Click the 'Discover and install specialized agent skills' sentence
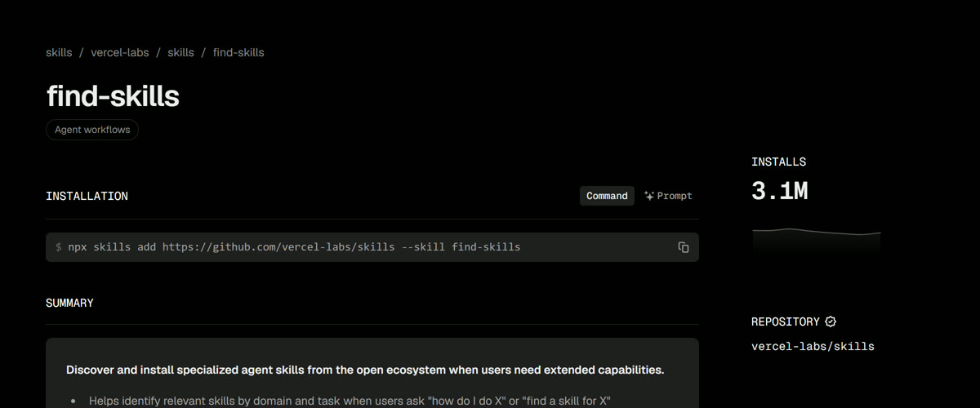 365,370
